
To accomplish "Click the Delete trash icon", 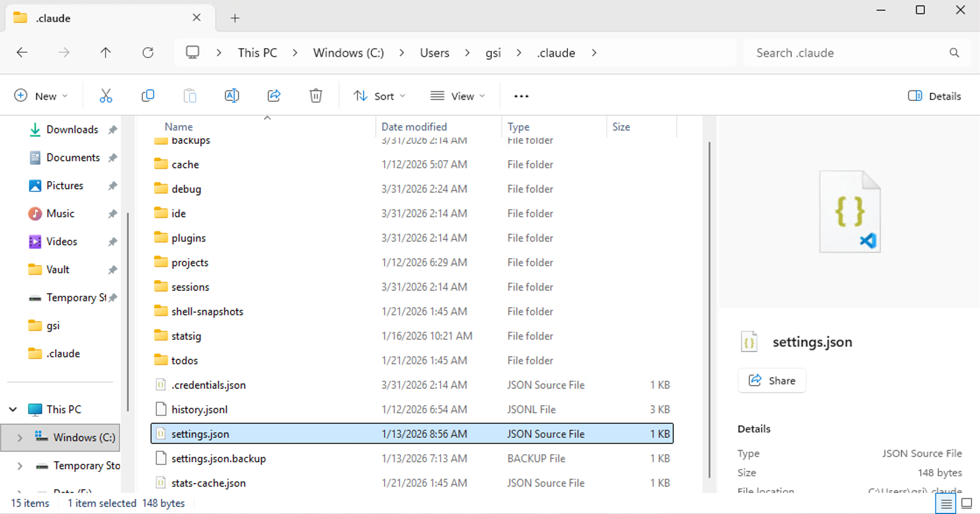I will (x=315, y=96).
